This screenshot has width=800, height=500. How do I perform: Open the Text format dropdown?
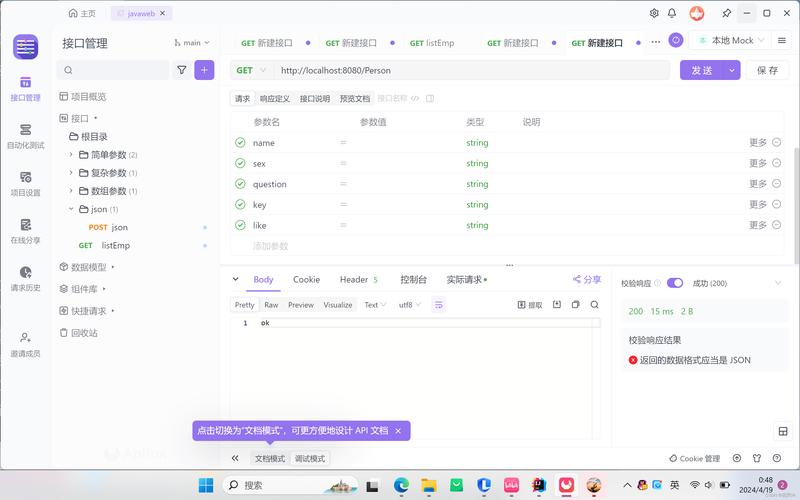[376, 305]
